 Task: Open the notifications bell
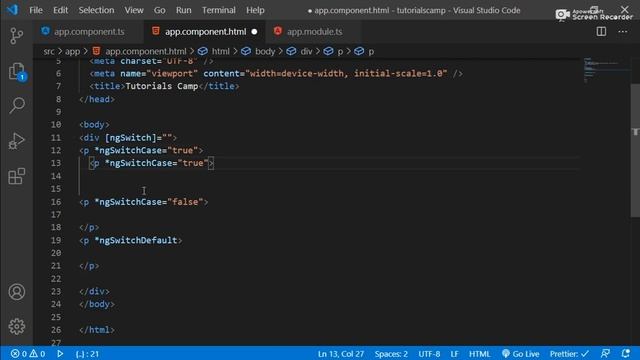(625, 353)
